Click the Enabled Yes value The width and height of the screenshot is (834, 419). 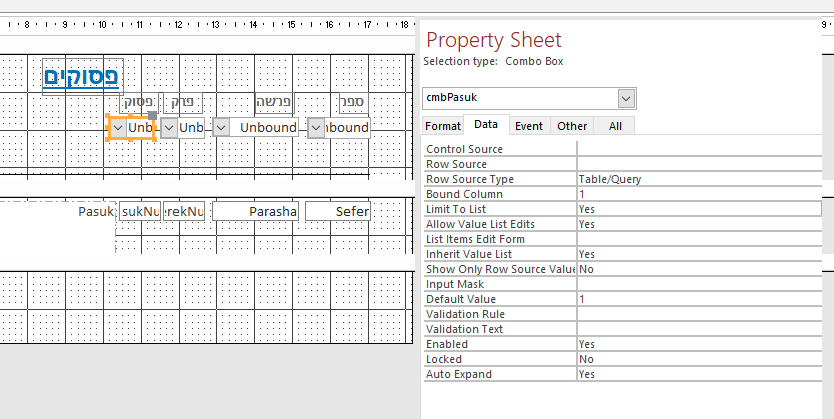(x=699, y=344)
